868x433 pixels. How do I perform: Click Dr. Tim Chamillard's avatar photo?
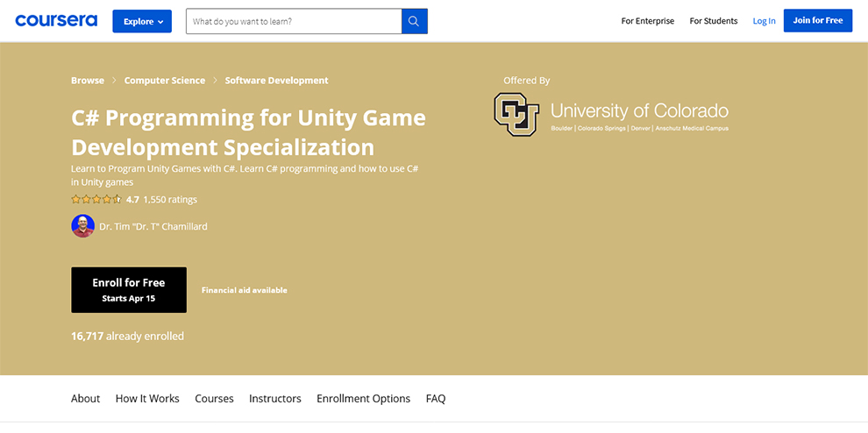click(82, 226)
